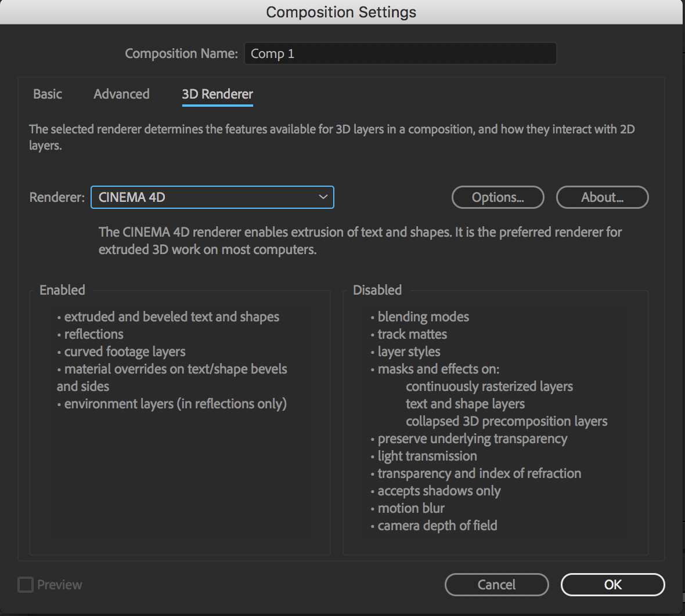Click the Enabled group heading
Screen dimensions: 685x616
(62, 290)
